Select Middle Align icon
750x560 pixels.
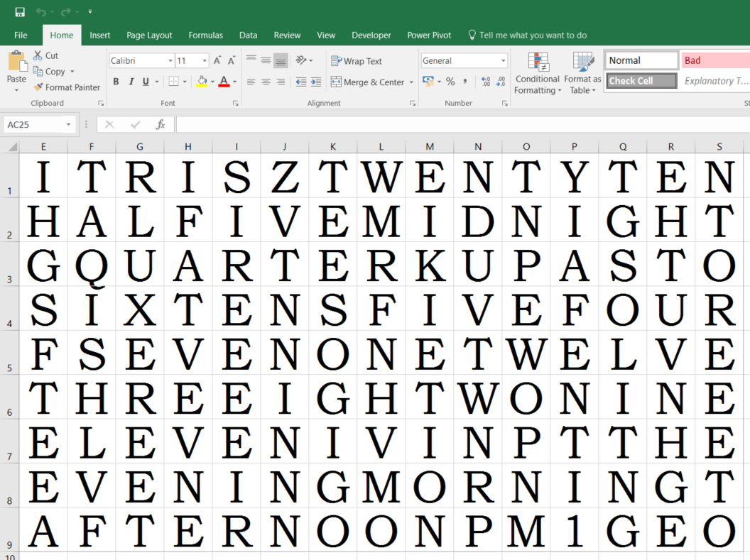(x=266, y=60)
